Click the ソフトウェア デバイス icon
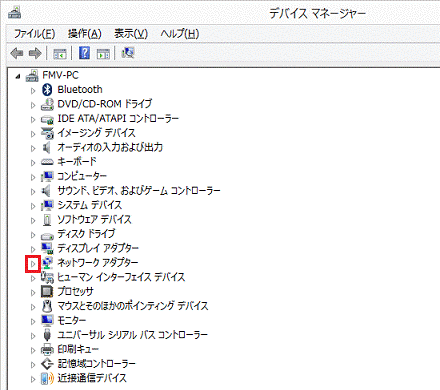Screen dimensions: 440x390 coord(47,220)
